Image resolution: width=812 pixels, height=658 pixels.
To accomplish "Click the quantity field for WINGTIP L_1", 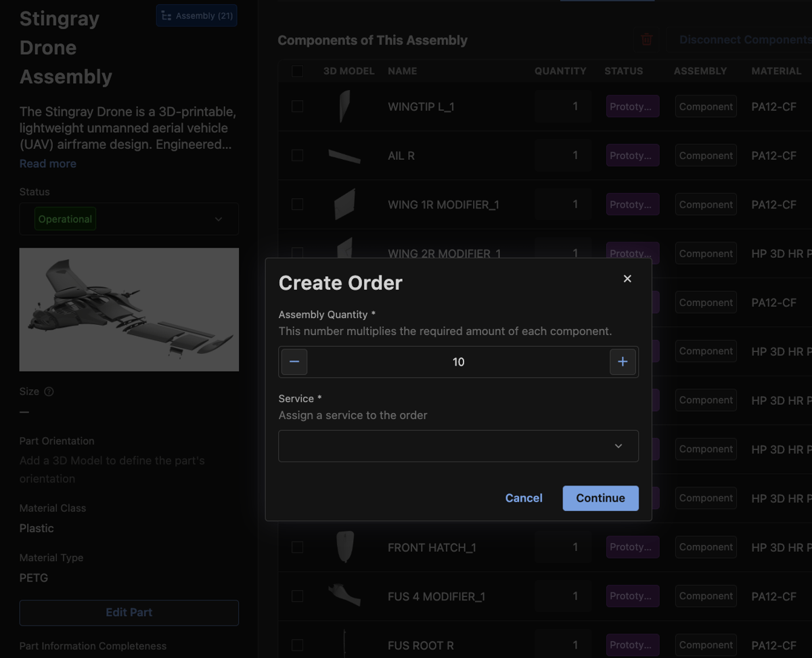I will pos(563,106).
